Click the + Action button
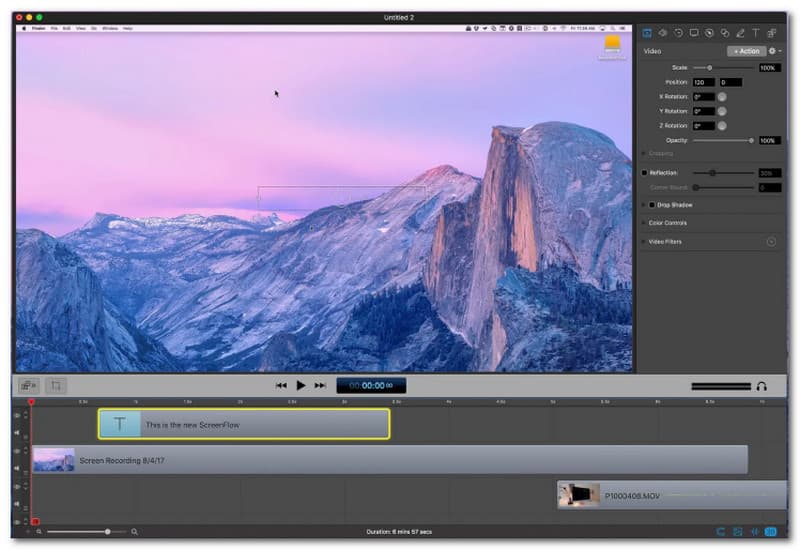 746,51
